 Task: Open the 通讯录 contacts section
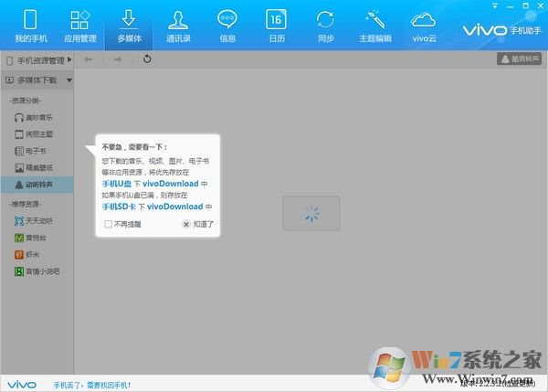click(177, 26)
